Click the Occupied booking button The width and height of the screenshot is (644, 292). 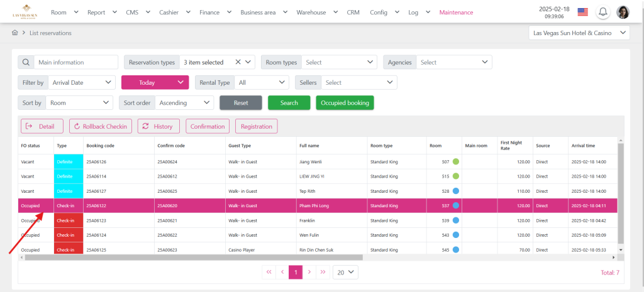click(x=345, y=102)
